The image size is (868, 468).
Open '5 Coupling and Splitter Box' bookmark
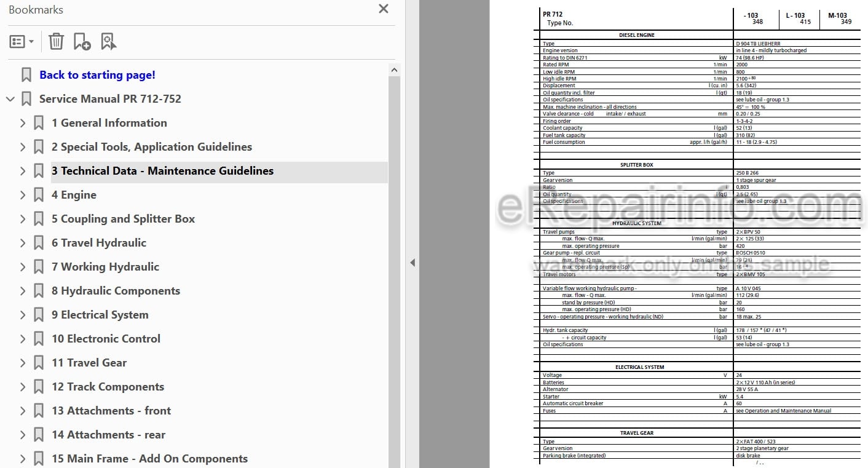[123, 219]
